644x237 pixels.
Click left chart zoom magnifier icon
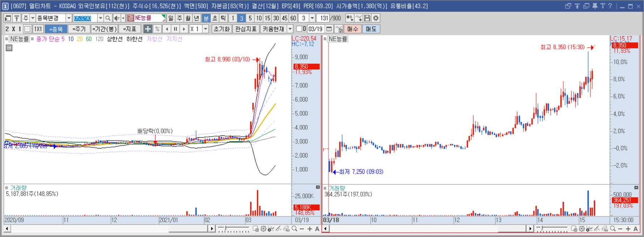point(295,229)
